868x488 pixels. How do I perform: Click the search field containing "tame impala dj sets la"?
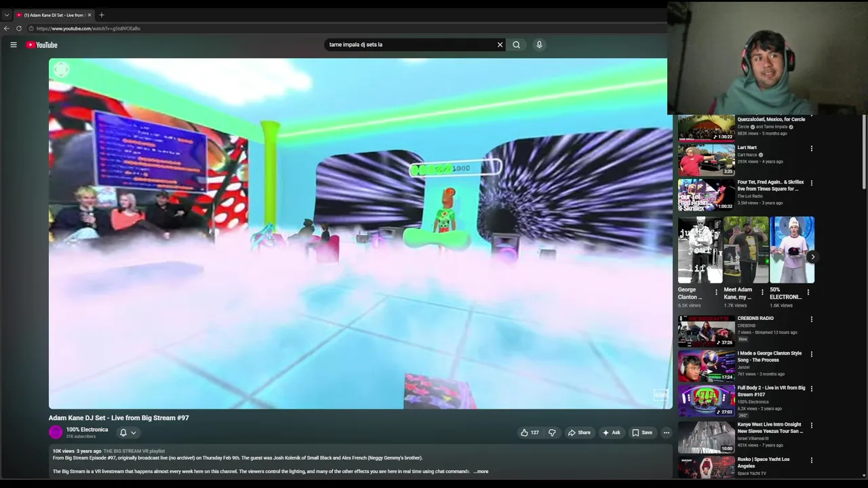click(411, 45)
